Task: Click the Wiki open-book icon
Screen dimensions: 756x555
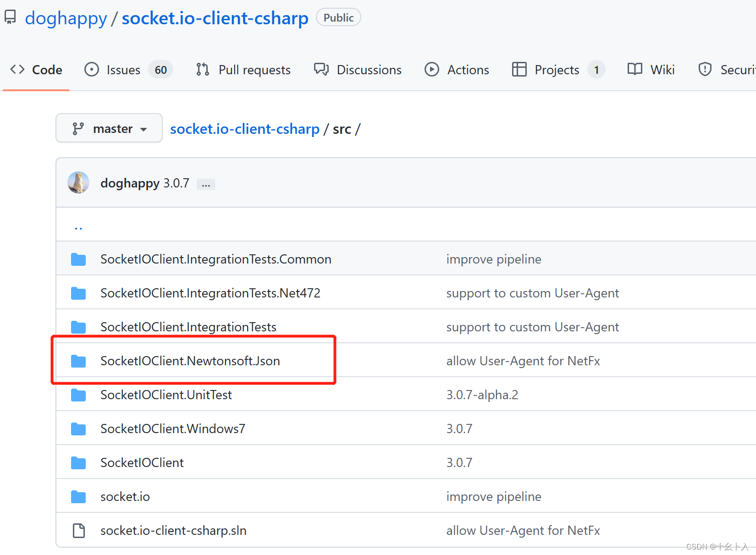Action: point(635,69)
